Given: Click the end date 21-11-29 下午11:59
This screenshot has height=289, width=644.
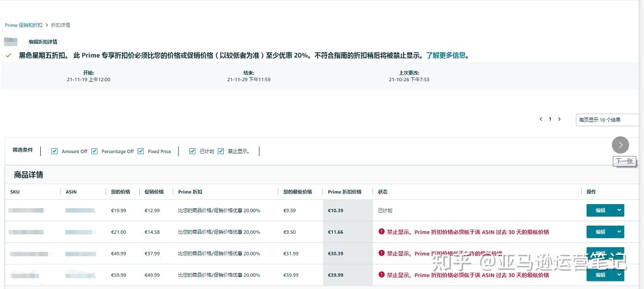Looking at the screenshot, I should click(x=249, y=80).
